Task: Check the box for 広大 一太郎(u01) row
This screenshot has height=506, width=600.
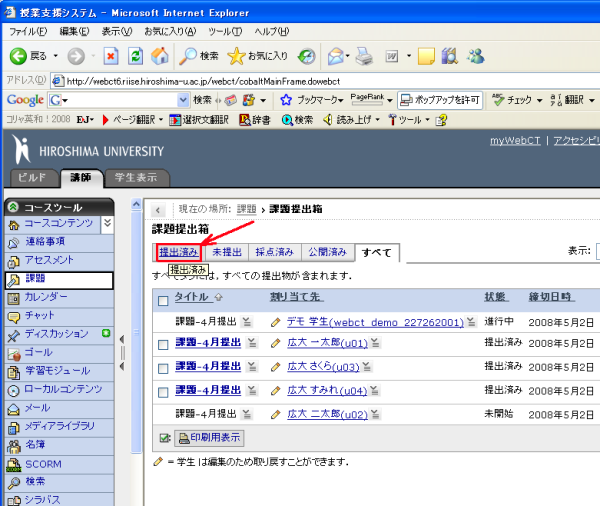Action: pyautogui.click(x=163, y=345)
